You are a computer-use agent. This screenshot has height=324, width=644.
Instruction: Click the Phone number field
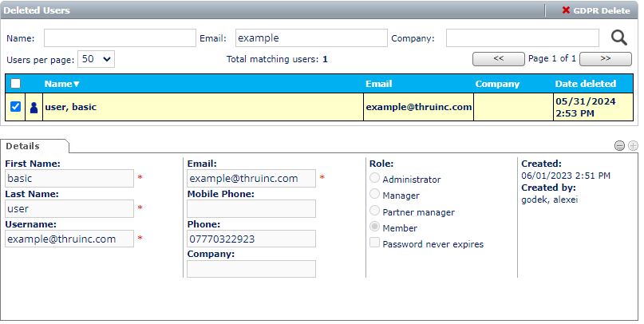[x=251, y=239]
